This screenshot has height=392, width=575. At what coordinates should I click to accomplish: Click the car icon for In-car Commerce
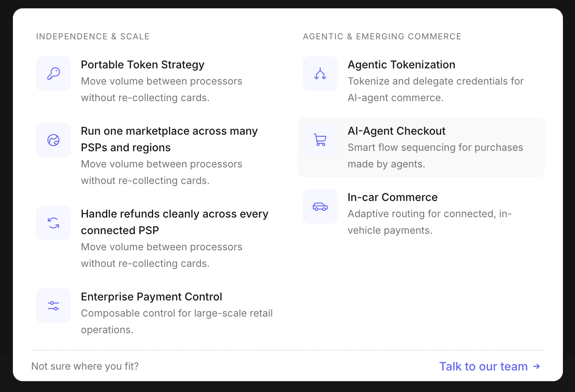320,206
